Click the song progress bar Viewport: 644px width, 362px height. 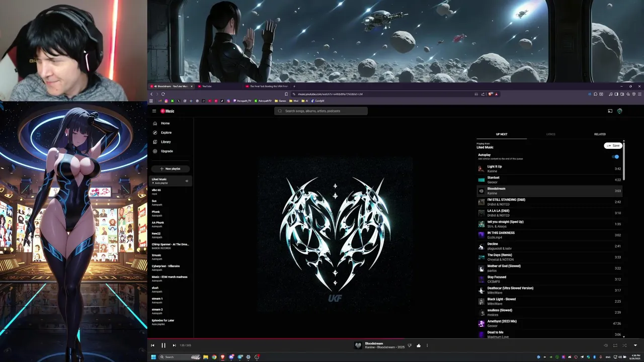(x=395, y=339)
